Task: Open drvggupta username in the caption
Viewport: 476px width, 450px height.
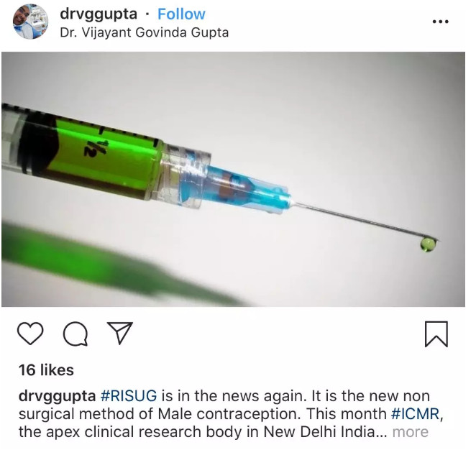Action: point(57,396)
